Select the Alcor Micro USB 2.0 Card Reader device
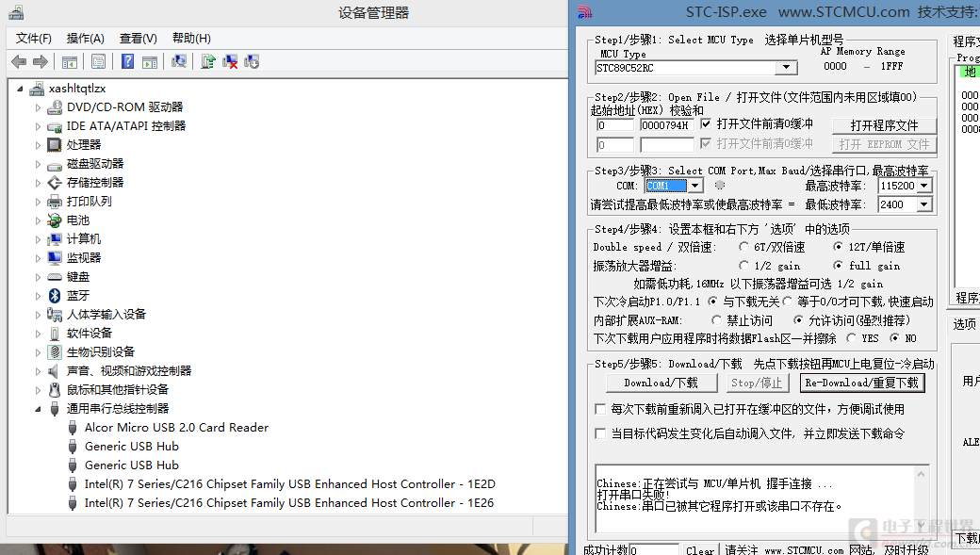 (176, 428)
